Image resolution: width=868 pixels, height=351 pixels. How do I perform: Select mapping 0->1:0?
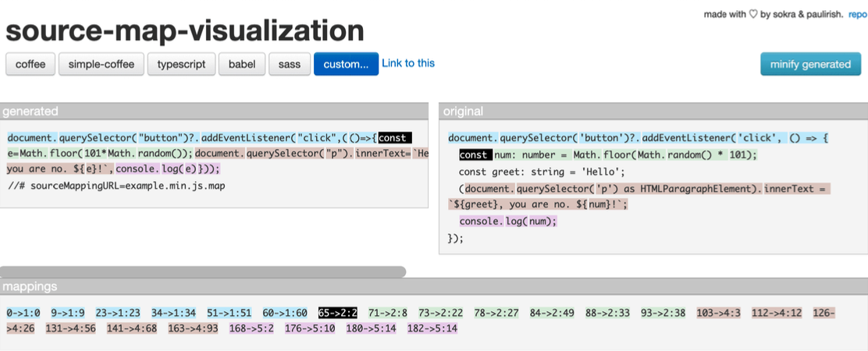coord(23,313)
